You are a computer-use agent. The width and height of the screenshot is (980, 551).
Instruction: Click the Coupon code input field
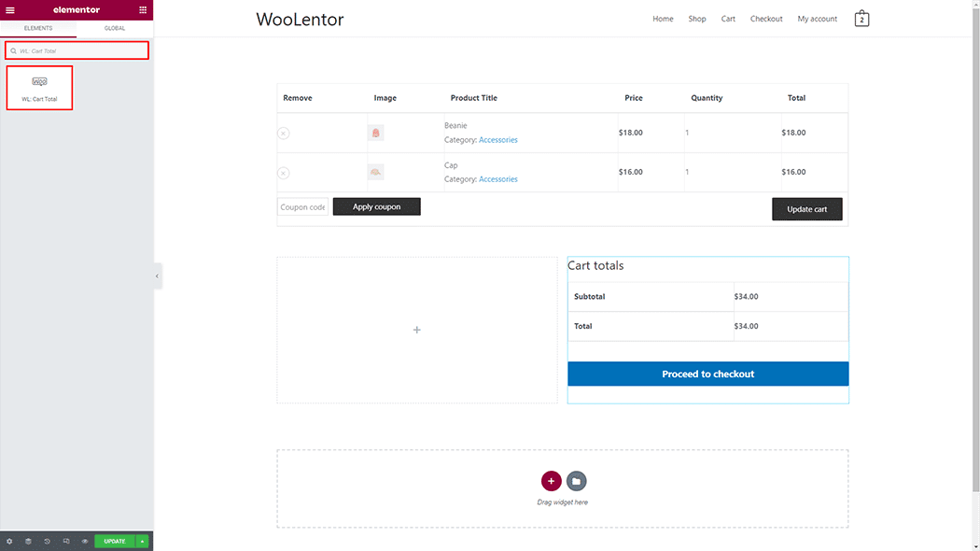coord(301,206)
